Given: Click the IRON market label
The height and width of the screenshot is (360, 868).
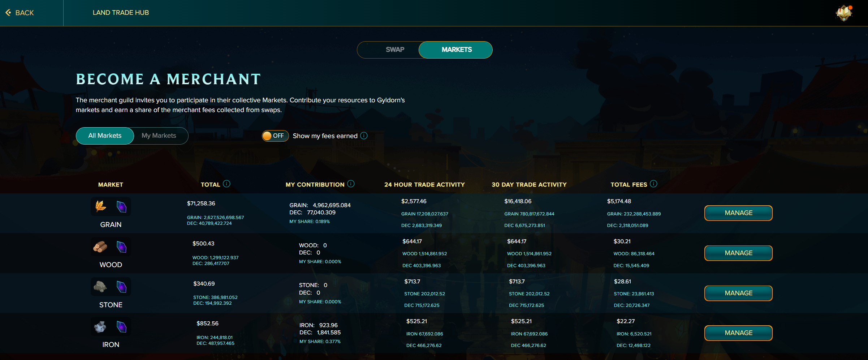Looking at the screenshot, I should [x=111, y=344].
